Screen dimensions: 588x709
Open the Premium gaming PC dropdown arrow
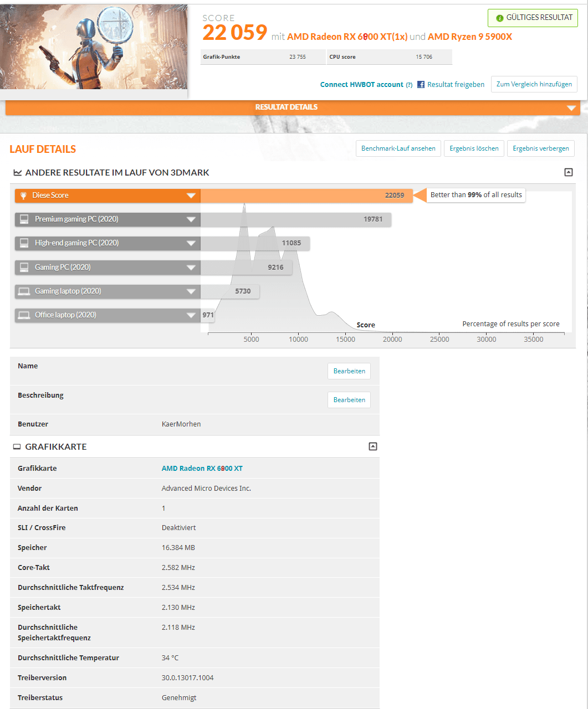[191, 219]
